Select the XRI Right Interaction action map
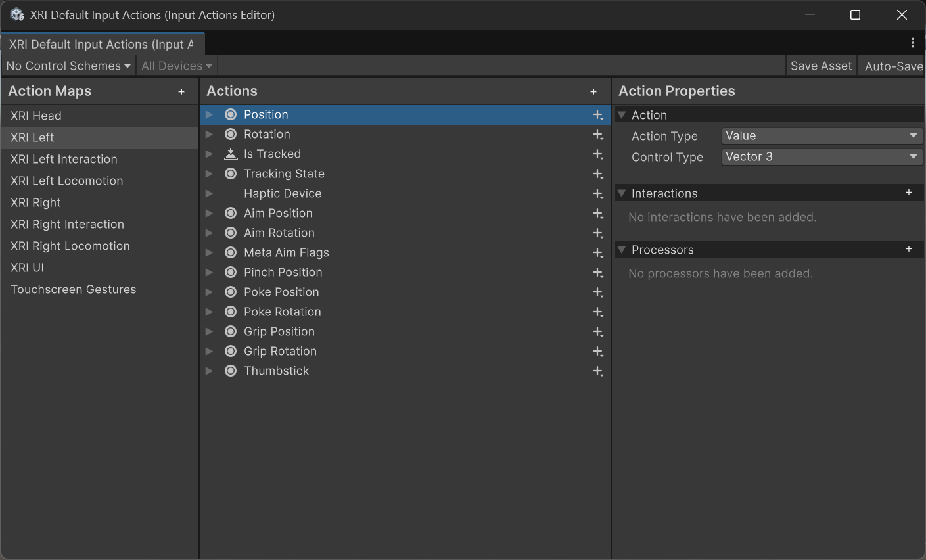Viewport: 926px width, 560px height. 67,224
